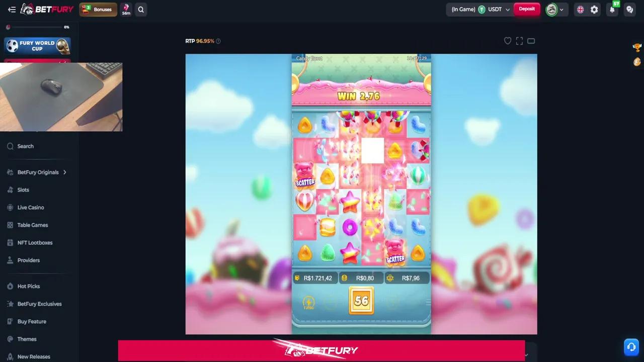The height and width of the screenshot is (362, 644).
Task: Change language via the UK flag icon
Action: pos(580,10)
